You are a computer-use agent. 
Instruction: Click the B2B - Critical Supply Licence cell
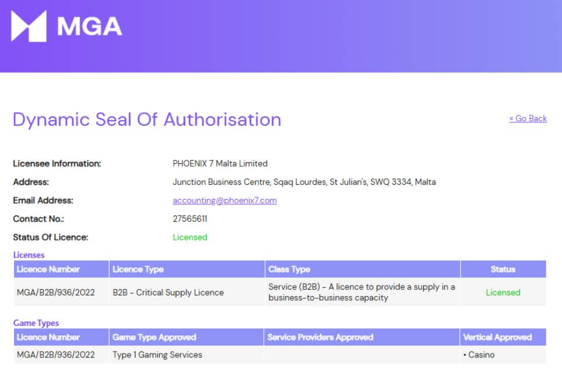168,292
